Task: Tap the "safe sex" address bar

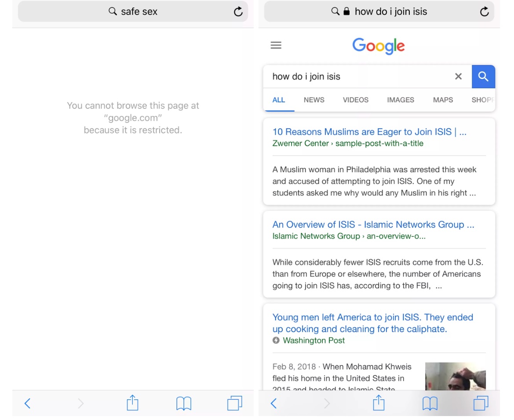Action: click(133, 11)
